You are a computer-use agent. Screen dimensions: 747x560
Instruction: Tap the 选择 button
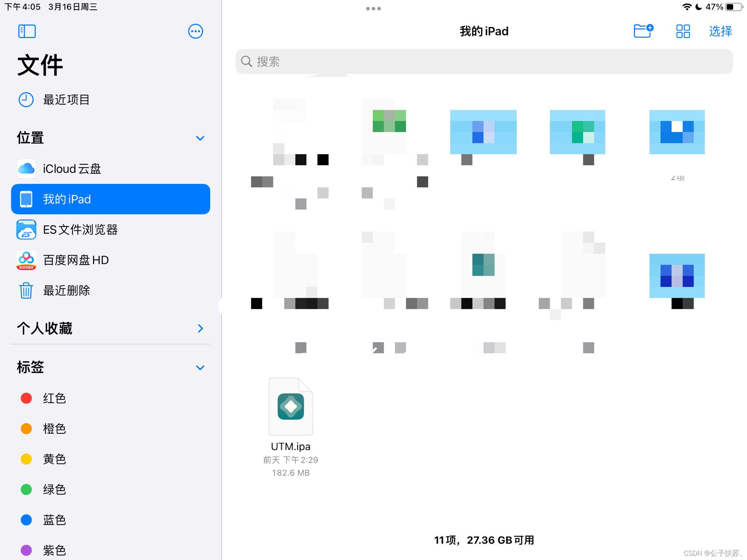tap(720, 31)
